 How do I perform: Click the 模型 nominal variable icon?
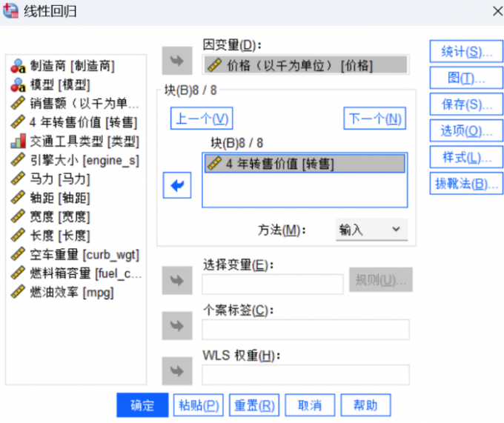pos(18,84)
